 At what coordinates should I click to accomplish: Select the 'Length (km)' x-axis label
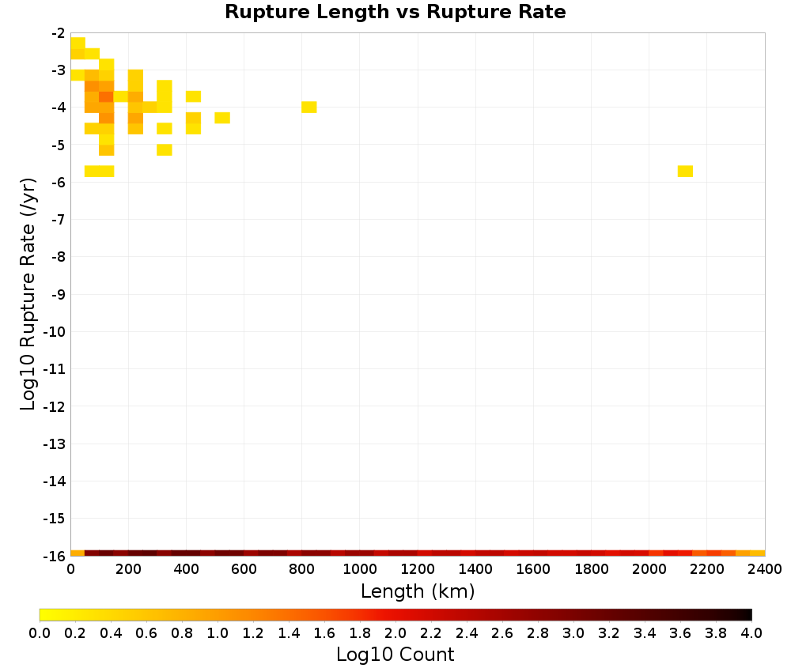pos(418,591)
